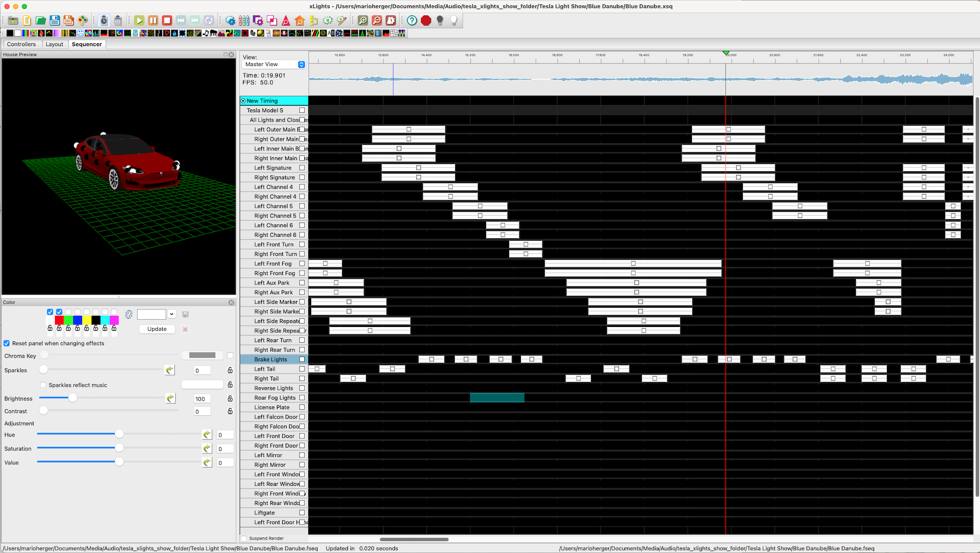This screenshot has height=553, width=980.
Task: Click the house preview icon in toolbar
Action: 300,21
